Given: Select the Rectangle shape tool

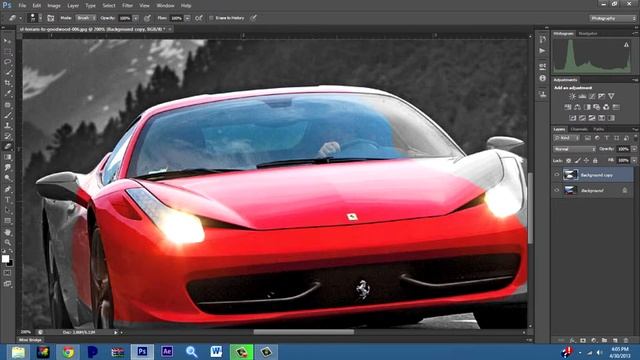Looking at the screenshot, I should pyautogui.click(x=7, y=221).
